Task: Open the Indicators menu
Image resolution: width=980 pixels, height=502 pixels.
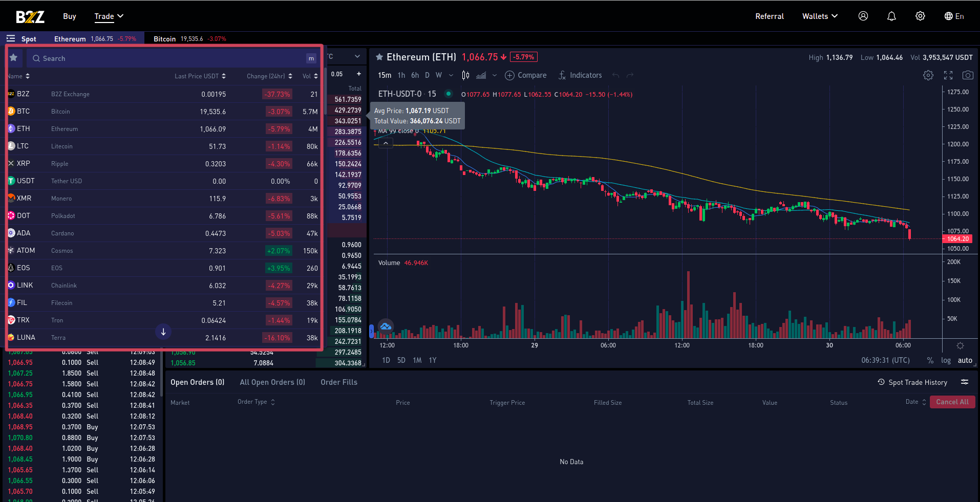Action: coord(580,75)
